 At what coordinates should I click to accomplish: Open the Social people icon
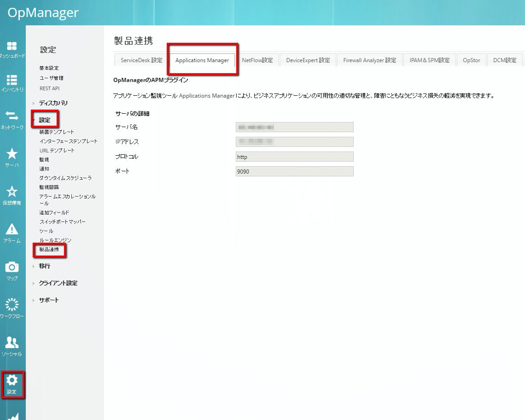(12, 342)
